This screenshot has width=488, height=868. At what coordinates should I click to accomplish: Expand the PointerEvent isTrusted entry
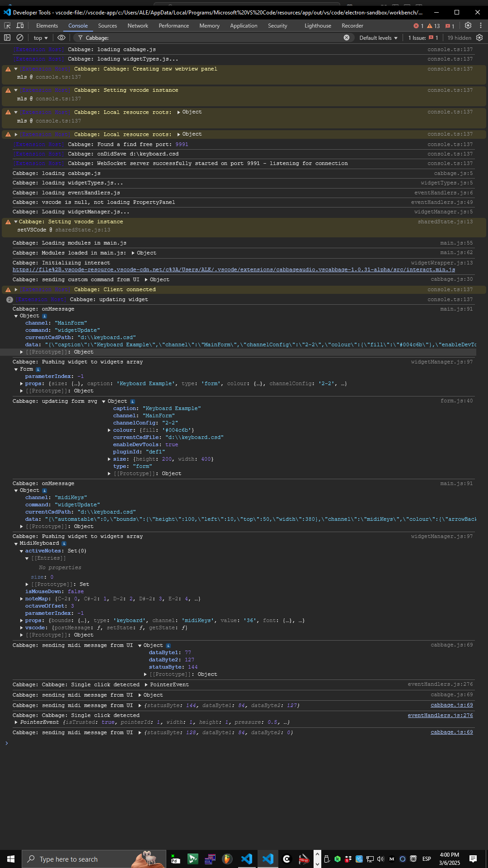(x=16, y=722)
